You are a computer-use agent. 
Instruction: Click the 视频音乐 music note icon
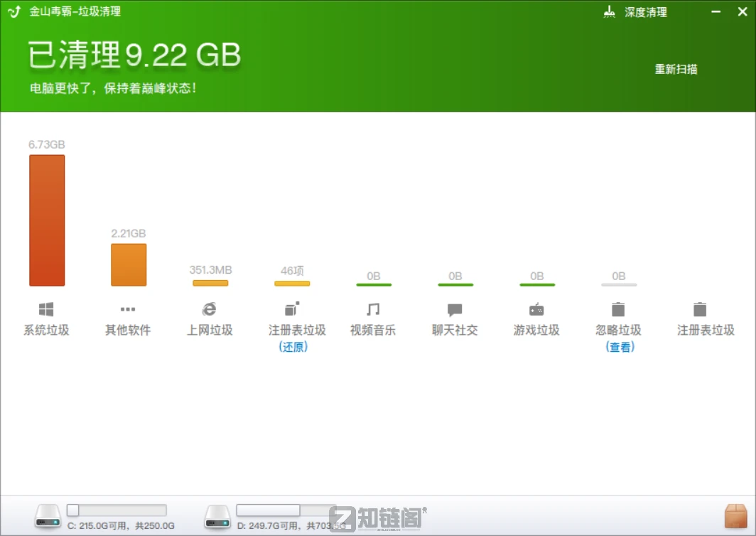click(x=374, y=309)
